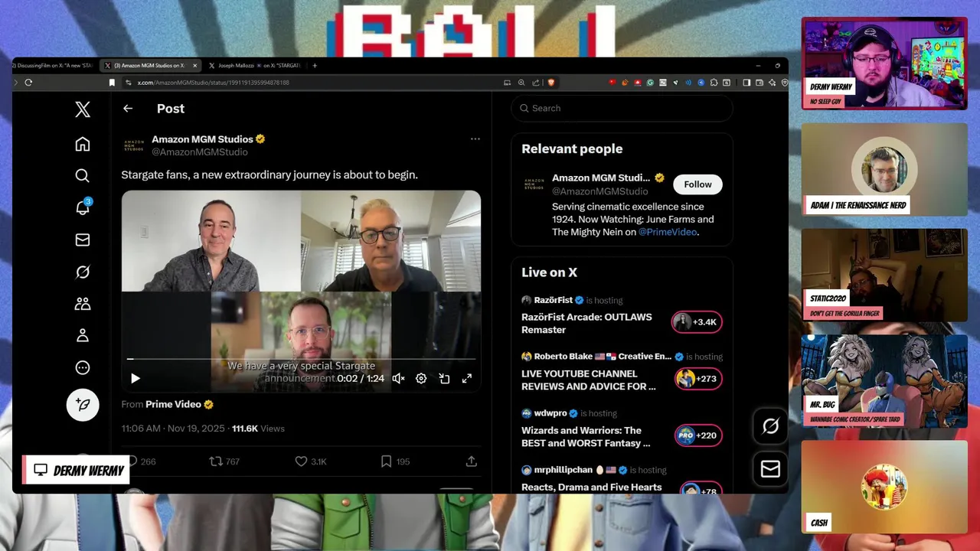Toggle the browser sidebar panel
Viewport: 980px width, 551px height.
click(746, 83)
